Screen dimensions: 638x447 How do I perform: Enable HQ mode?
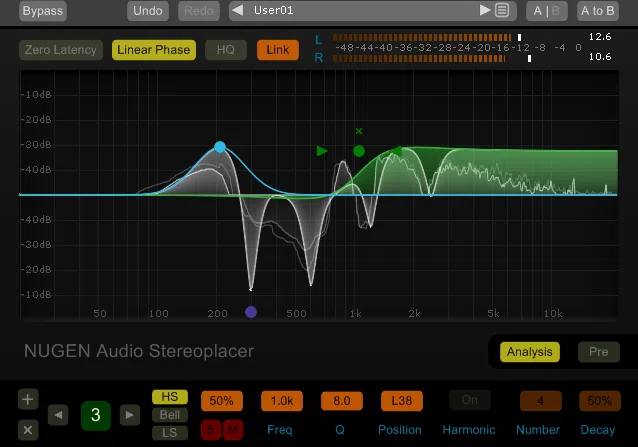pos(226,50)
